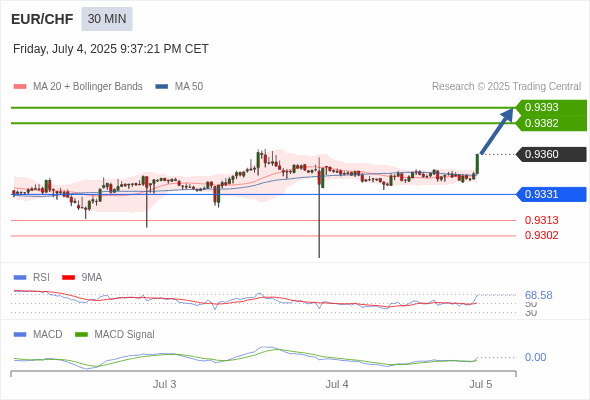This screenshot has width=590, height=400.
Task: Click the EUR/CHF pair title
Action: [x=42, y=19]
